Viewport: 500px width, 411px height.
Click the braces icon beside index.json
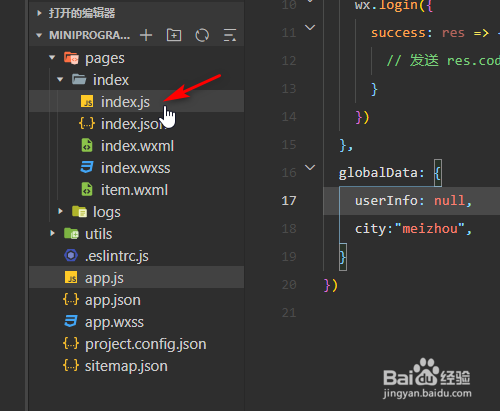87,123
